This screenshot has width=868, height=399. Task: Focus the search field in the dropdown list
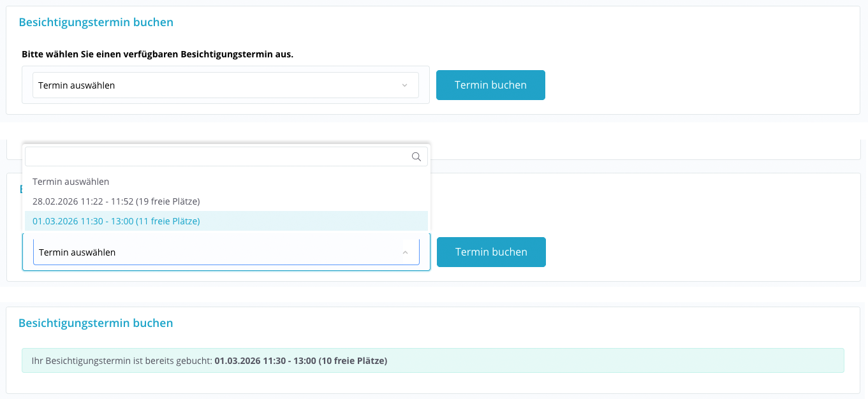[x=217, y=157]
